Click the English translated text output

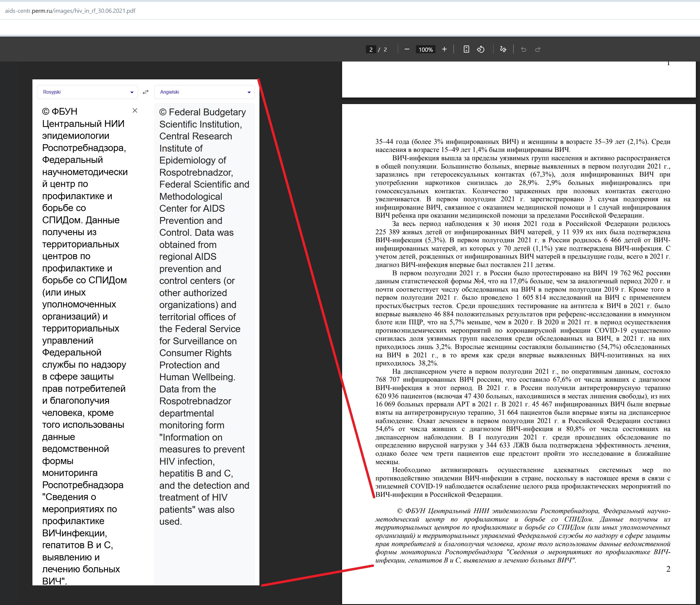(x=204, y=316)
